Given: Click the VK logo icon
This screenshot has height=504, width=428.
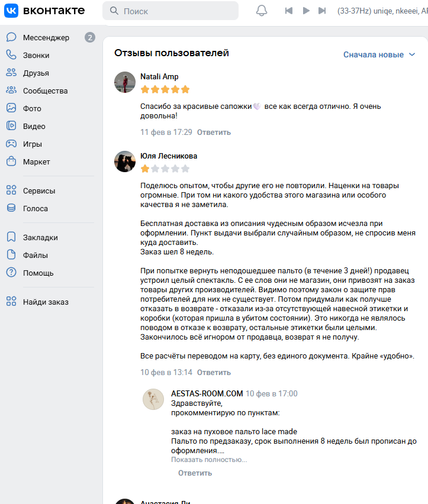Looking at the screenshot, I should pyautogui.click(x=12, y=11).
